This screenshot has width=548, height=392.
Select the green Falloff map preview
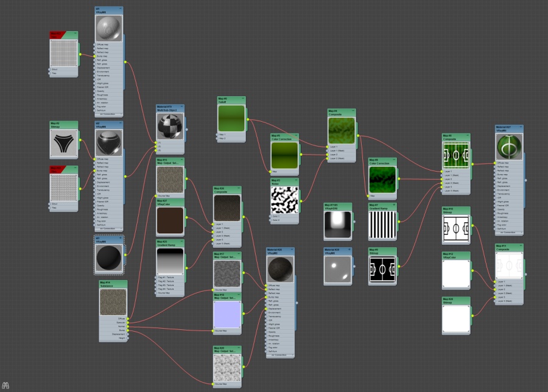pyautogui.click(x=231, y=119)
